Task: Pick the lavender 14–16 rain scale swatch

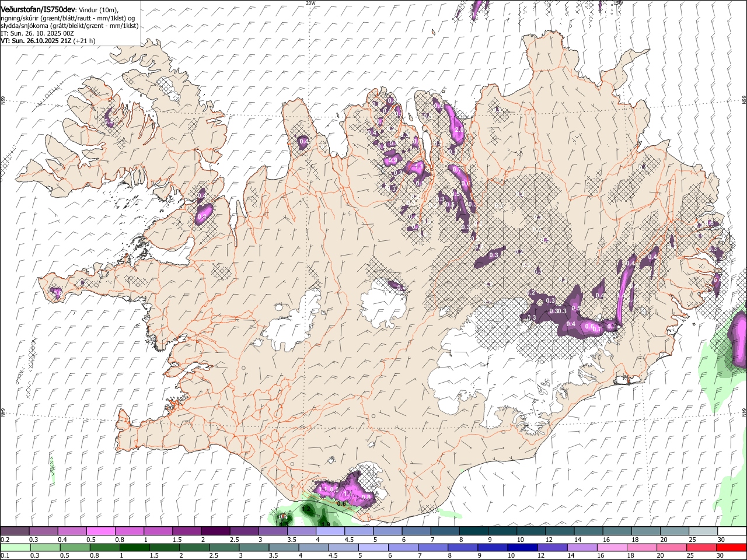Action: pos(582,547)
